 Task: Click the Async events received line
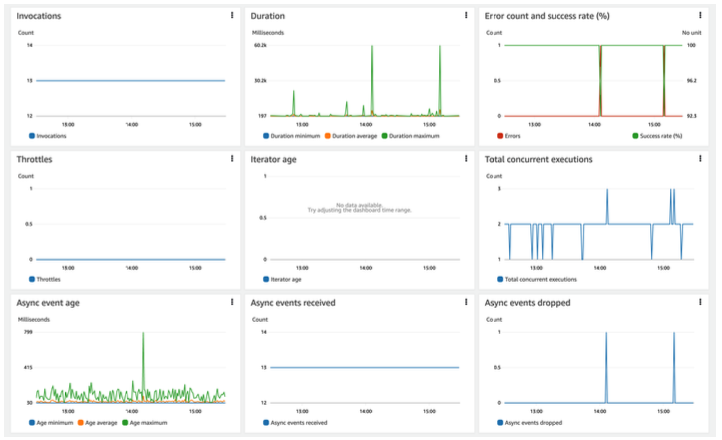tap(365, 367)
